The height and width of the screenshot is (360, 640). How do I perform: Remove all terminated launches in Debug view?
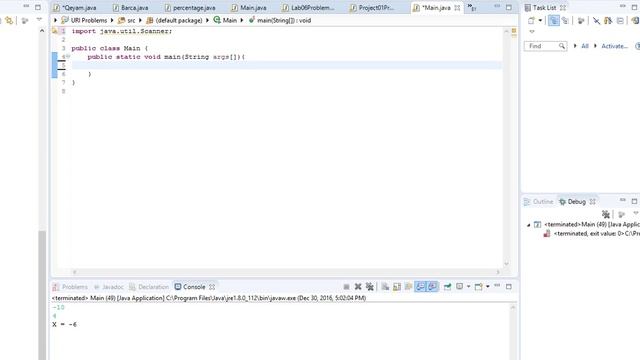coord(606,214)
